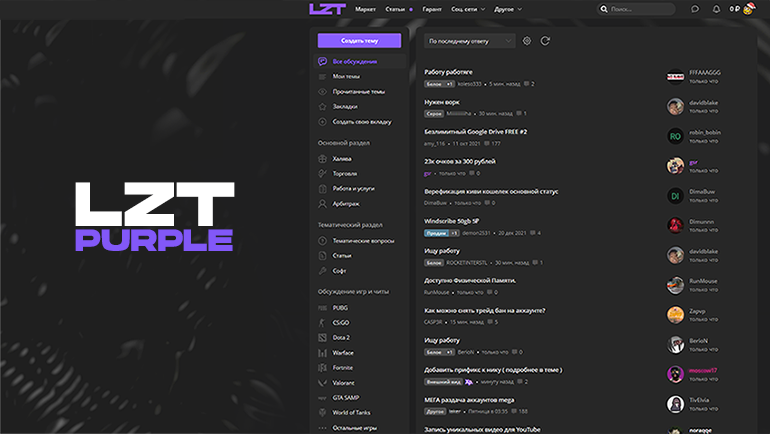Open Работа и услуги section
Viewport: 770px width, 434px height.
point(353,189)
